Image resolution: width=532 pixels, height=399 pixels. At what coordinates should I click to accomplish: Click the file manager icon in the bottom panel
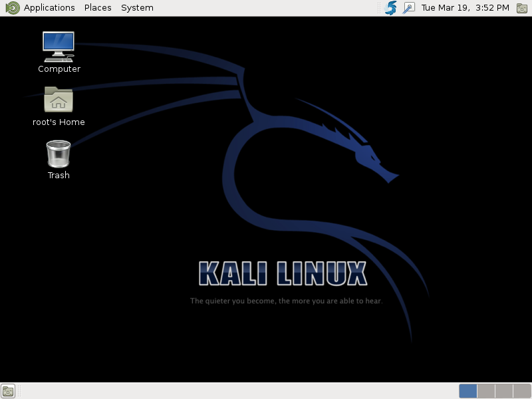click(x=9, y=391)
